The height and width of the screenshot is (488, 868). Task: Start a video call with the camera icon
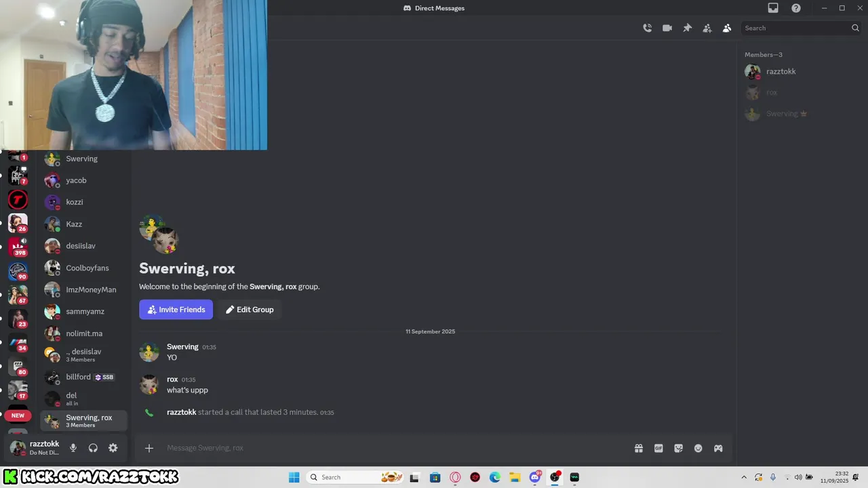click(x=667, y=28)
